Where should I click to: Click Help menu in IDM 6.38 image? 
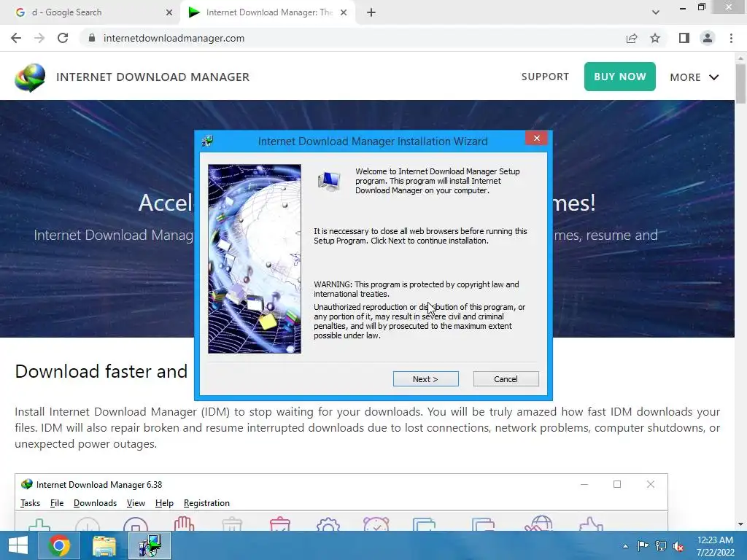(x=164, y=503)
